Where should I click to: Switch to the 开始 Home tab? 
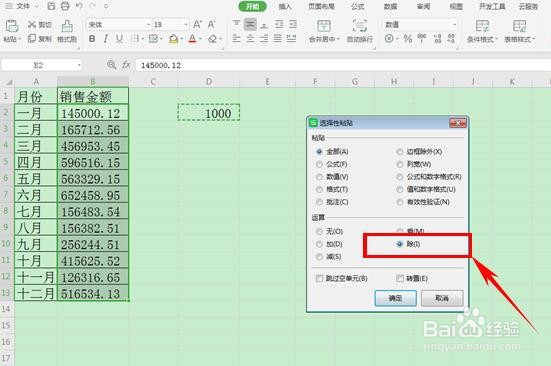[252, 6]
